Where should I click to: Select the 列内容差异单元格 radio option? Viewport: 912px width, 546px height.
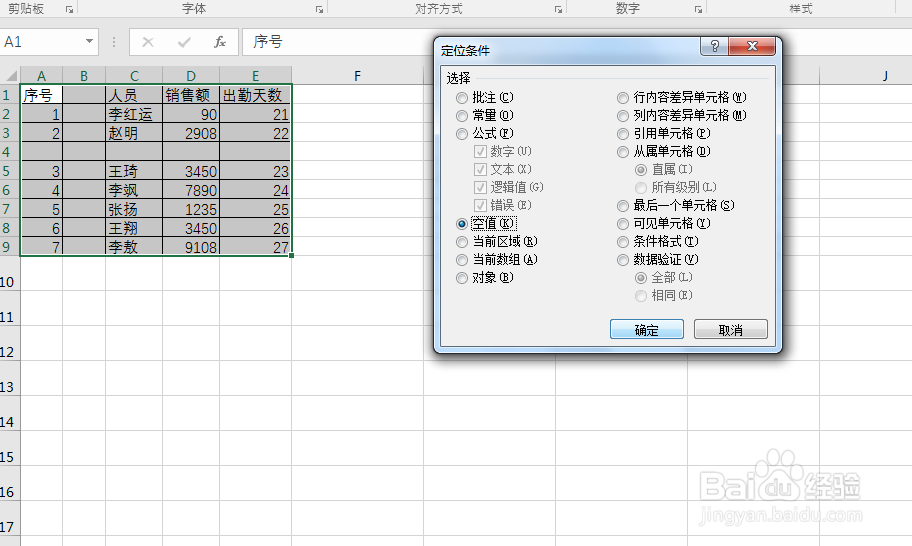click(x=623, y=116)
